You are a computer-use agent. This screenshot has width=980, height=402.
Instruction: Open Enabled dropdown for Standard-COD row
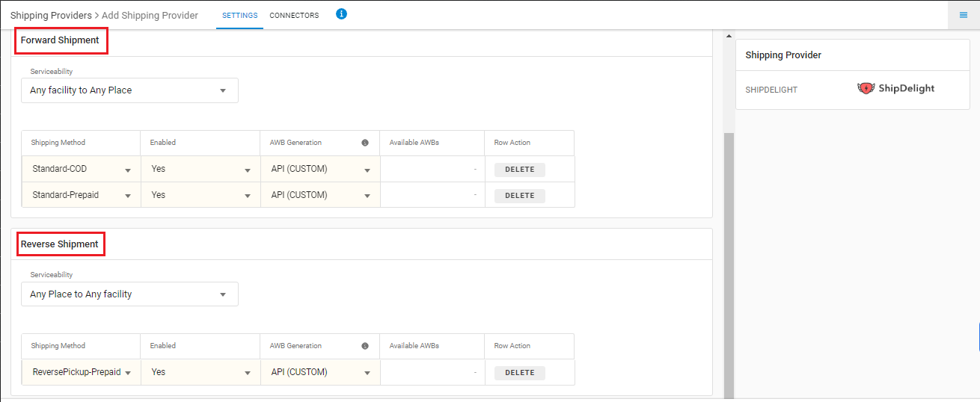pos(200,169)
